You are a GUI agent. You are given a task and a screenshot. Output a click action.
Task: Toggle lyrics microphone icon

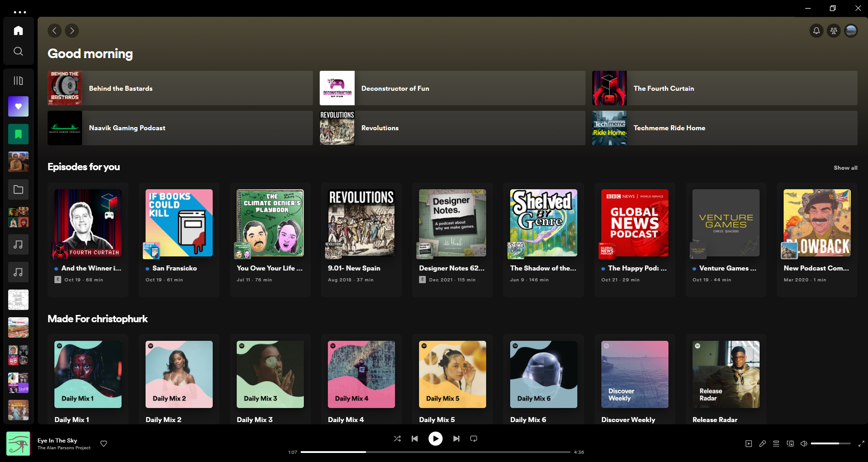pos(762,444)
